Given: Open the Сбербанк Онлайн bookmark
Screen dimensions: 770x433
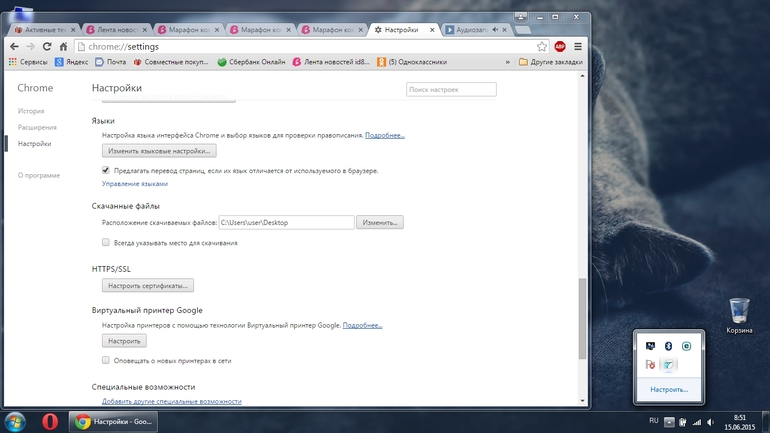Looking at the screenshot, I should pos(251,62).
